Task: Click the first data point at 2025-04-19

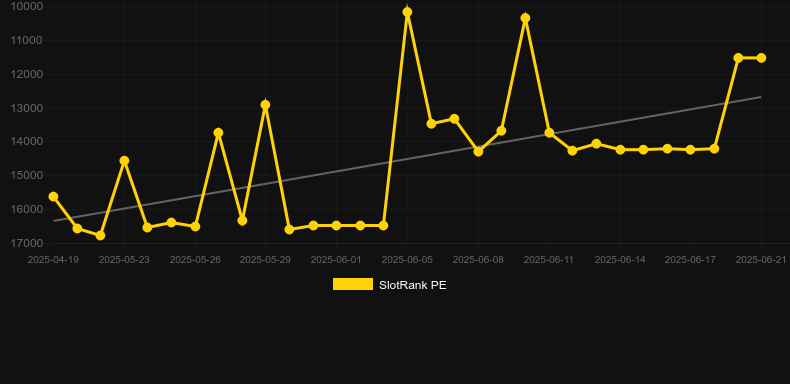Action: tap(53, 197)
